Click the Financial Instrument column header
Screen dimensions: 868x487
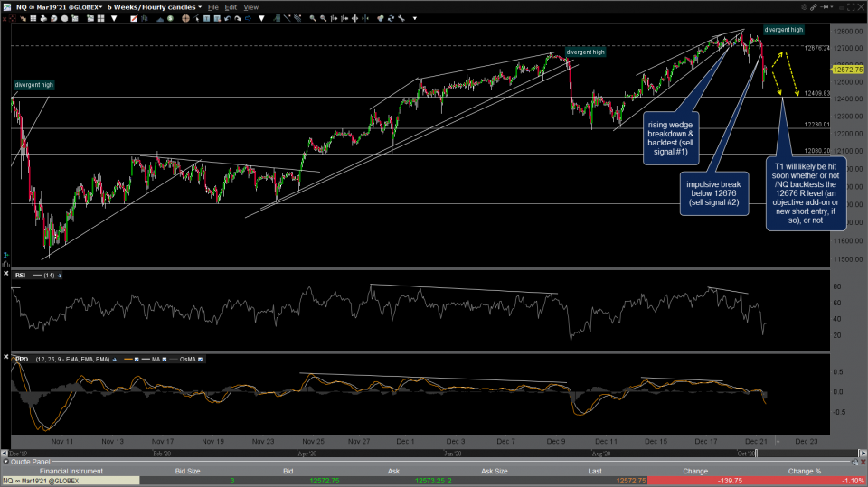coord(71,471)
